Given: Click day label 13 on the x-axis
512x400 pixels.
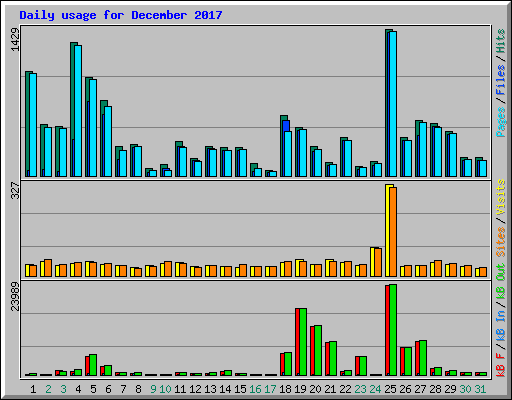Looking at the screenshot, I should click(x=210, y=389).
